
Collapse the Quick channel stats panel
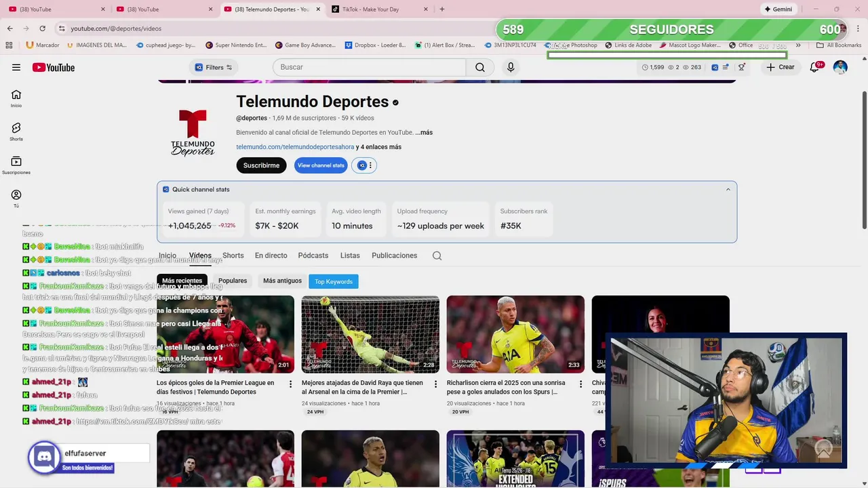click(x=728, y=190)
